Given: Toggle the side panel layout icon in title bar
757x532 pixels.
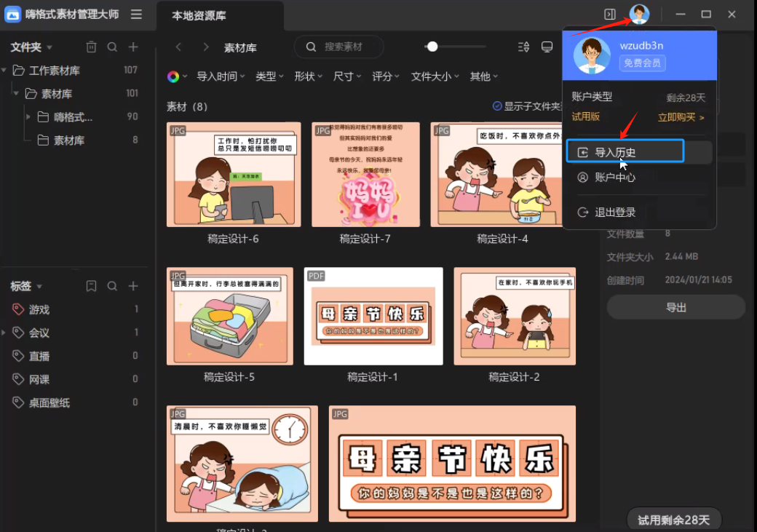Looking at the screenshot, I should click(x=610, y=15).
